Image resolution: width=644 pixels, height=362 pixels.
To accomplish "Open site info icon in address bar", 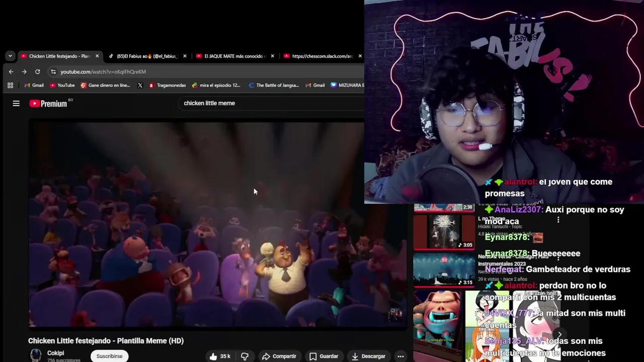I will [x=53, y=72].
